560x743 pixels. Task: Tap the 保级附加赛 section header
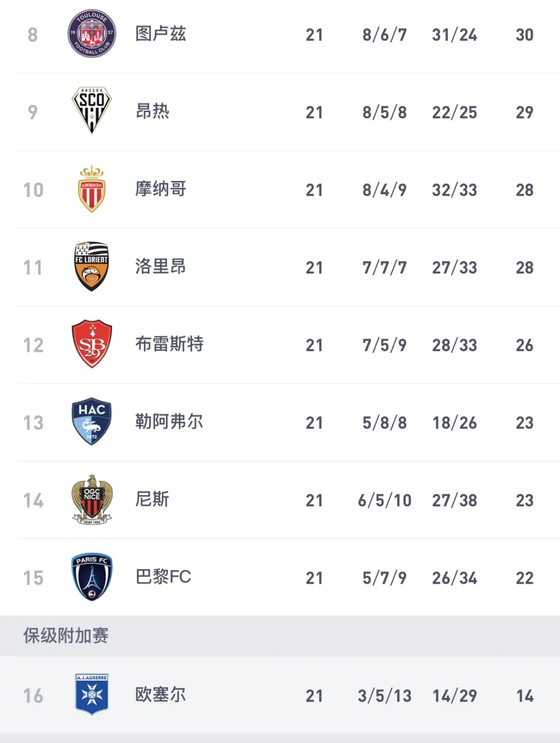pos(66,636)
